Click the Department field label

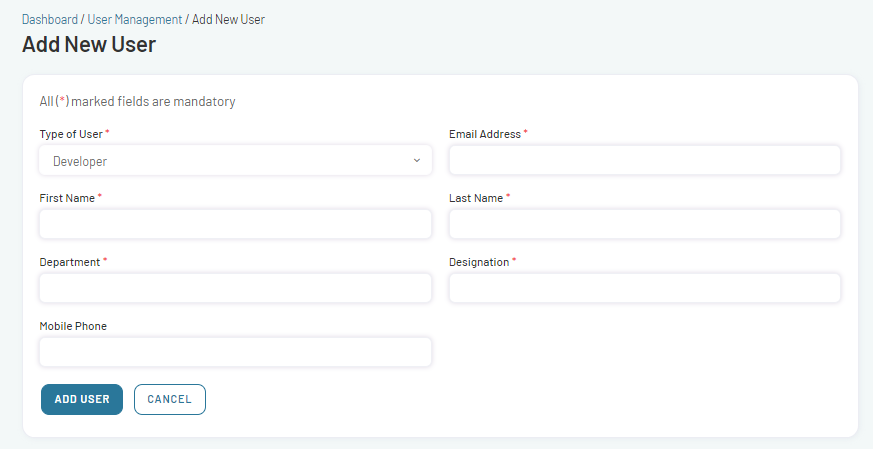click(70, 262)
